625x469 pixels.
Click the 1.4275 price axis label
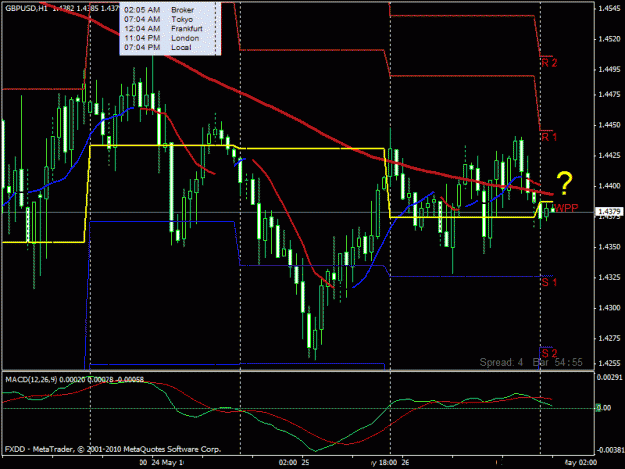click(609, 338)
